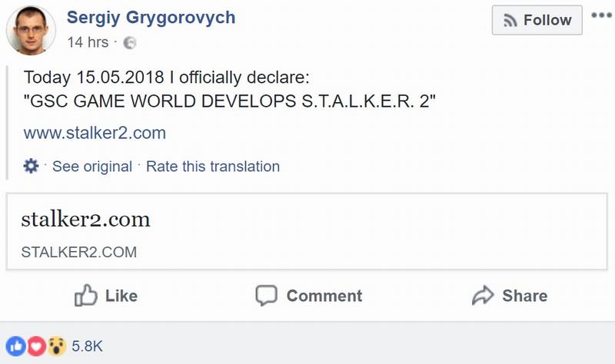The height and width of the screenshot is (364, 615).
Task: Open the three-dot post options menu
Action: point(602,16)
